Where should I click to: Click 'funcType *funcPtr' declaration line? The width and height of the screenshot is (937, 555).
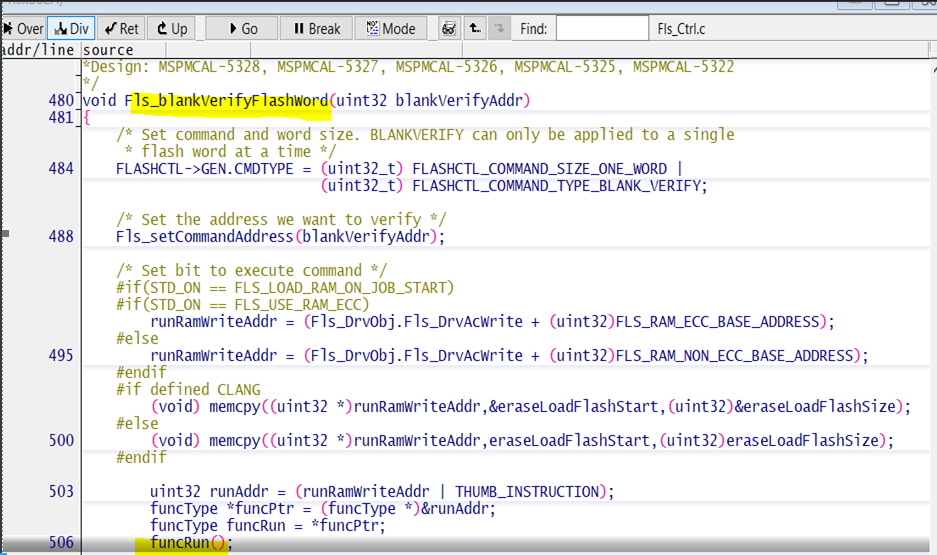(x=323, y=508)
